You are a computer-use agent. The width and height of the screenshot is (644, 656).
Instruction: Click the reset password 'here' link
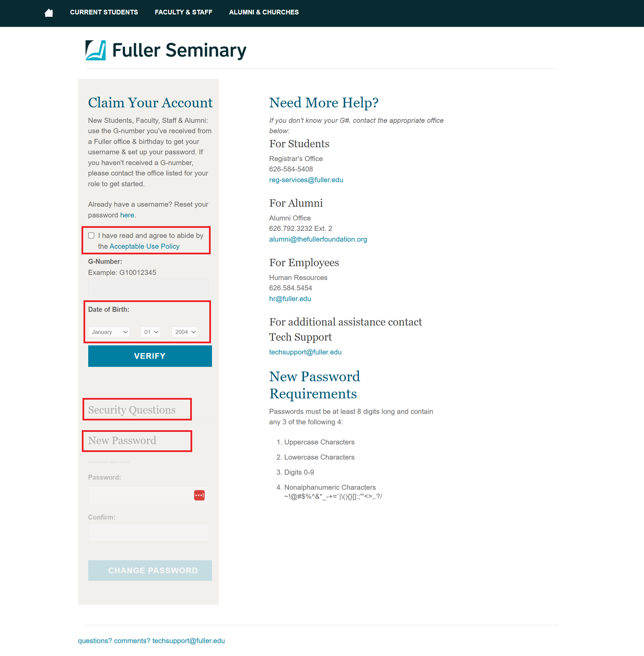coord(127,215)
